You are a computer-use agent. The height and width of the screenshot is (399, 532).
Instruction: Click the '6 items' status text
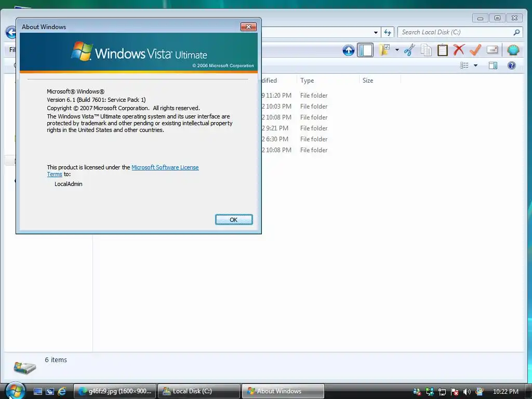pos(56,360)
